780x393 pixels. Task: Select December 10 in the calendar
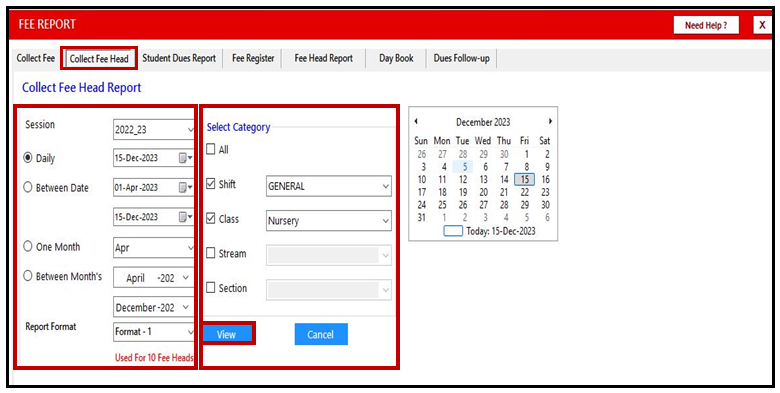click(422, 180)
